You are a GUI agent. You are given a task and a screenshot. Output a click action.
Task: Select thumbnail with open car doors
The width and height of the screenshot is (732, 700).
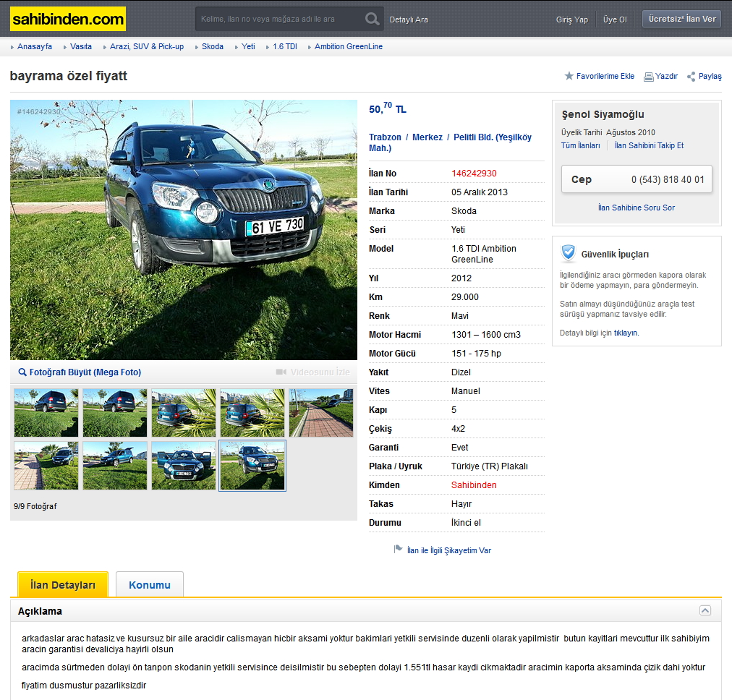184,466
